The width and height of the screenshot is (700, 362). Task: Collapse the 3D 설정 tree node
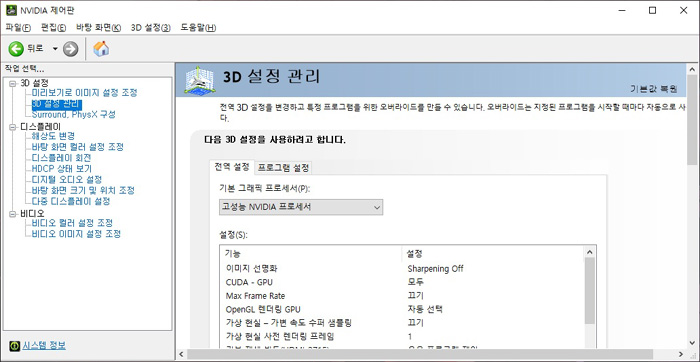click(x=13, y=83)
